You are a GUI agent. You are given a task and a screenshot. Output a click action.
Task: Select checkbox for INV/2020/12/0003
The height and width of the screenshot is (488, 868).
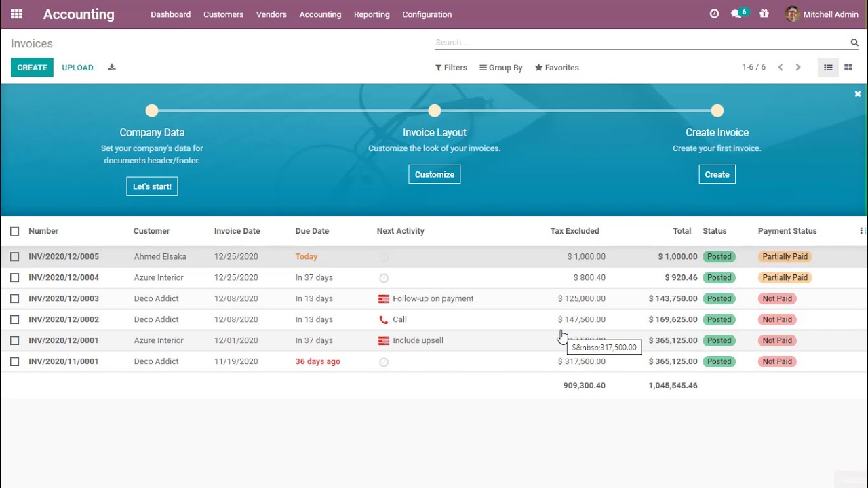15,298
